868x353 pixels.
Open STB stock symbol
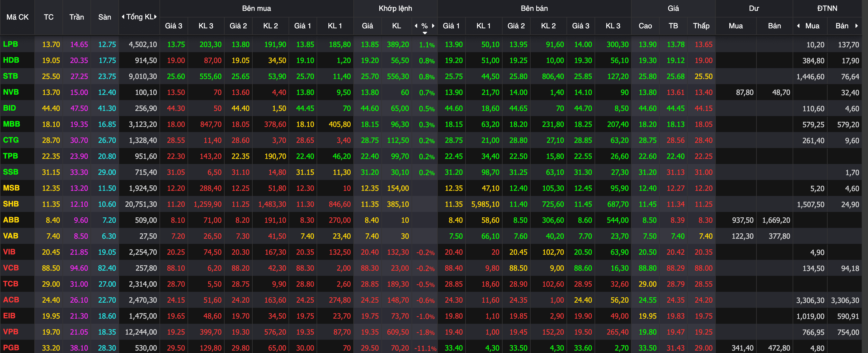click(11, 76)
